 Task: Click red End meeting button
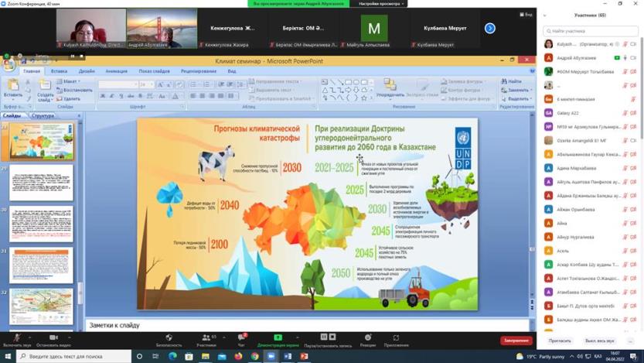coord(516,341)
